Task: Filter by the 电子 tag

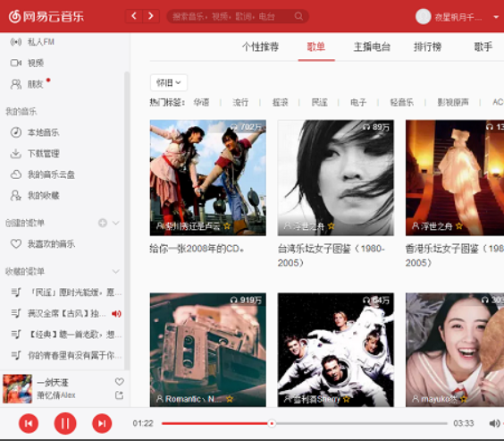Action: [x=358, y=103]
